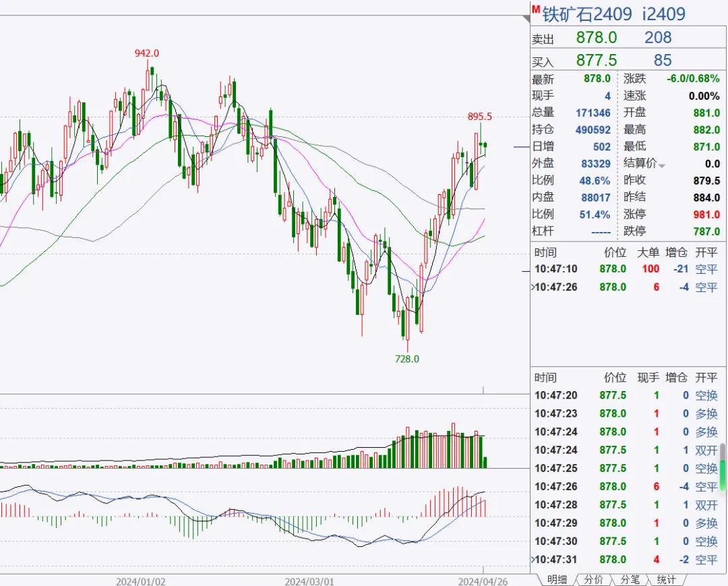Click the 卖出 price 878.0
The width and height of the screenshot is (728, 586).
coord(597,38)
